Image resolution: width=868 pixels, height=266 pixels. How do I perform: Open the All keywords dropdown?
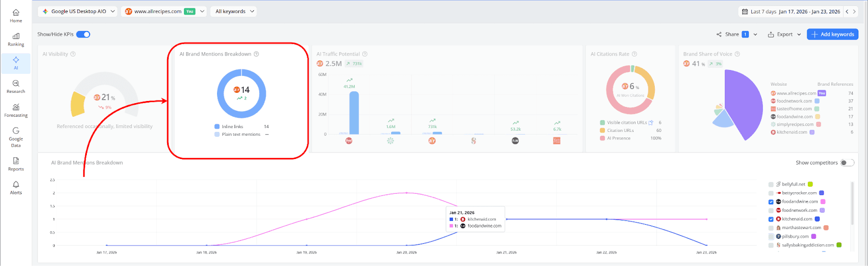(234, 11)
